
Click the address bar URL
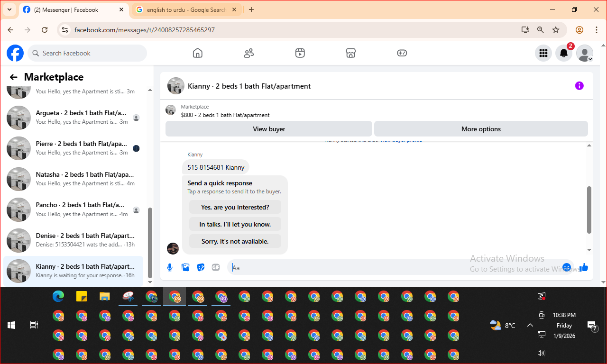(x=145, y=30)
